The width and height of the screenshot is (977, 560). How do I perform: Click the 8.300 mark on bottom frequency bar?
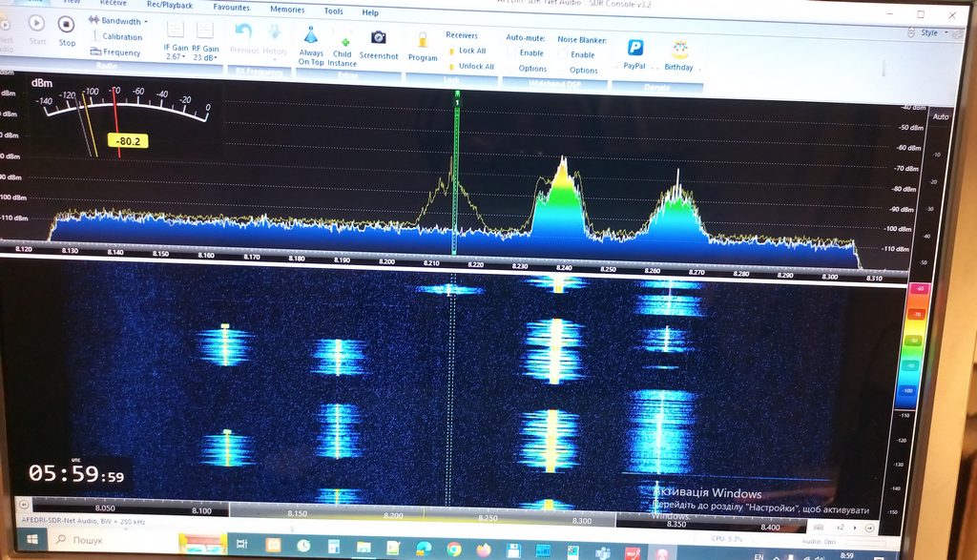[x=580, y=521]
